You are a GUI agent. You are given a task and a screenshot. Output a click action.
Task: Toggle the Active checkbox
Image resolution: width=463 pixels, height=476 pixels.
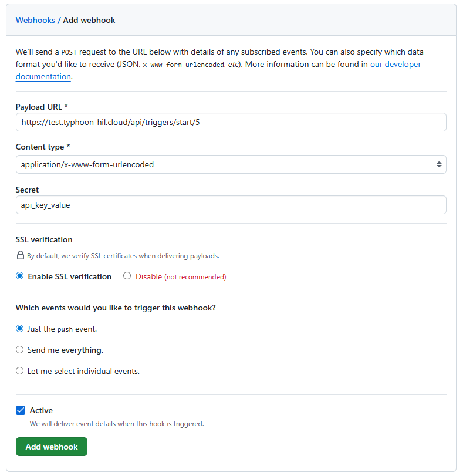pyautogui.click(x=21, y=410)
